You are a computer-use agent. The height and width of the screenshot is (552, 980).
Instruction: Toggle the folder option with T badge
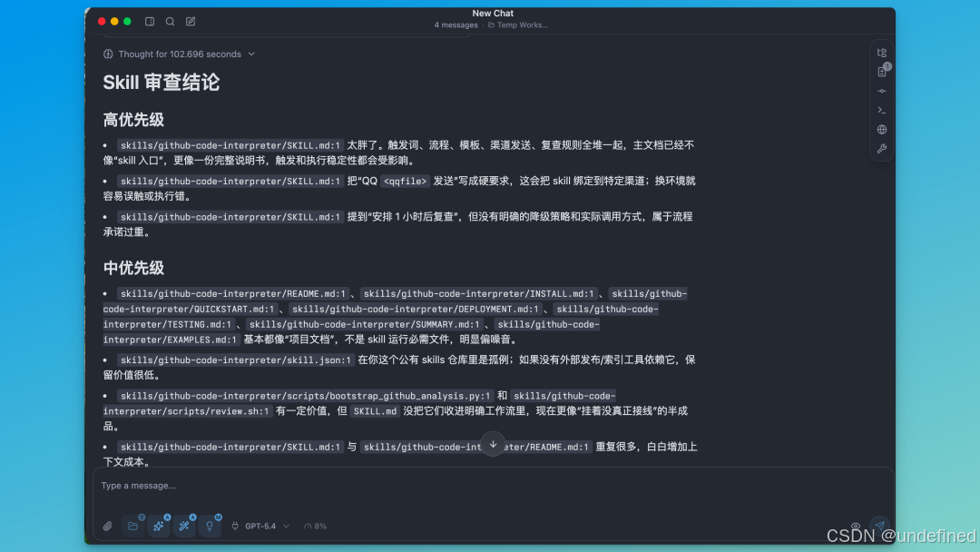[x=133, y=526]
